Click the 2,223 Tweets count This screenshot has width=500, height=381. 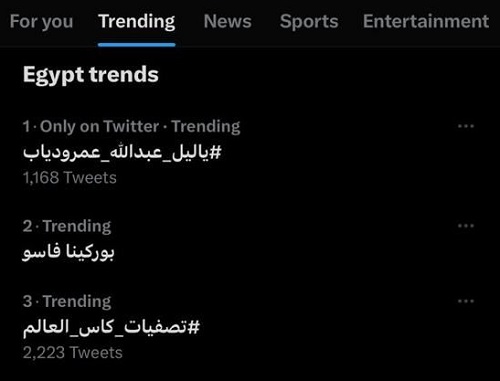[x=73, y=353]
